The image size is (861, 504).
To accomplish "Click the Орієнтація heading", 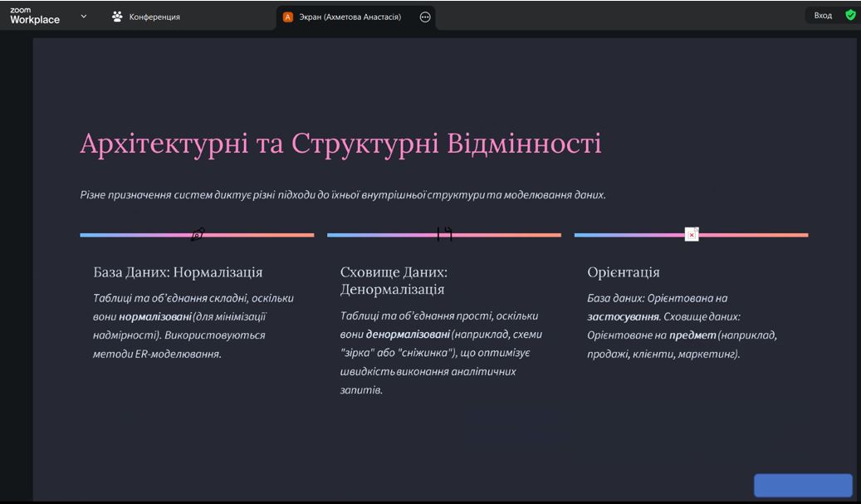I will [624, 272].
